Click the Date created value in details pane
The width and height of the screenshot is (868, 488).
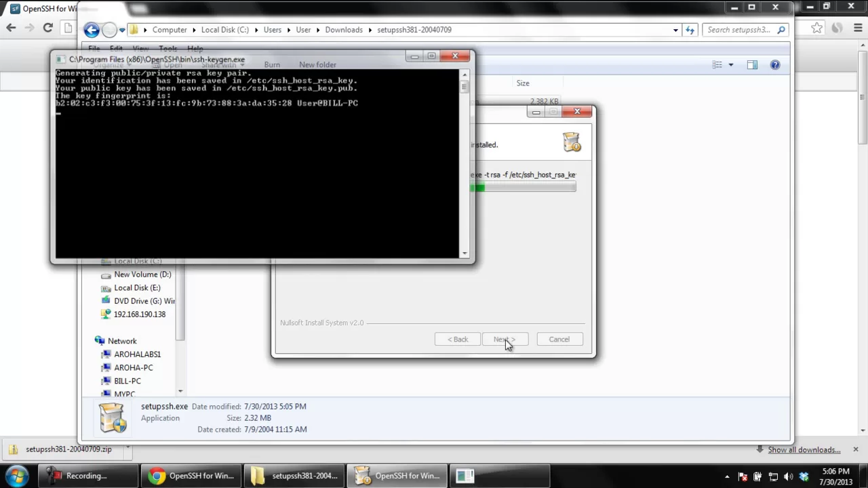tap(275, 429)
